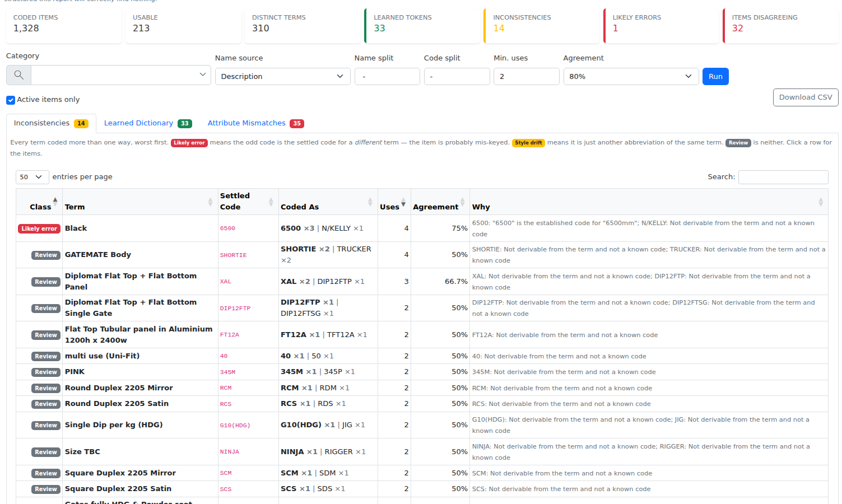Select the term "multi use (Uni-Fit)"
Screen dimensions: 842x504
pyautogui.click(x=103, y=356)
